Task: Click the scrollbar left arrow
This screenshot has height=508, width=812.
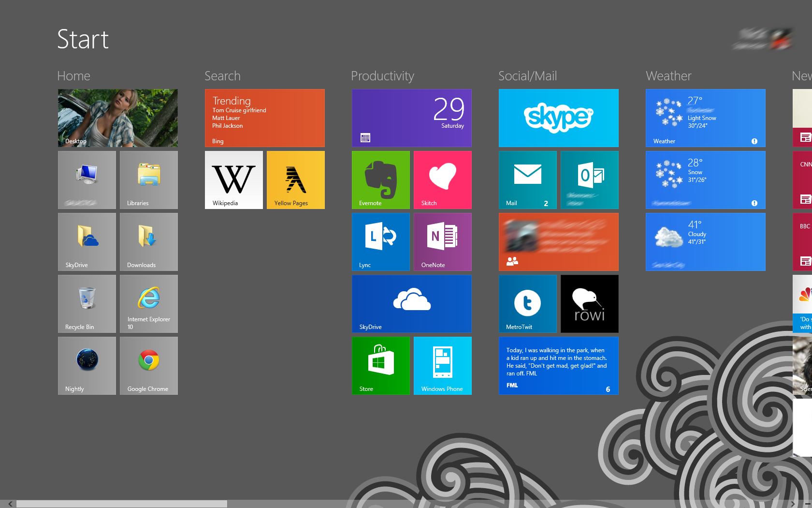Action: click(x=10, y=504)
